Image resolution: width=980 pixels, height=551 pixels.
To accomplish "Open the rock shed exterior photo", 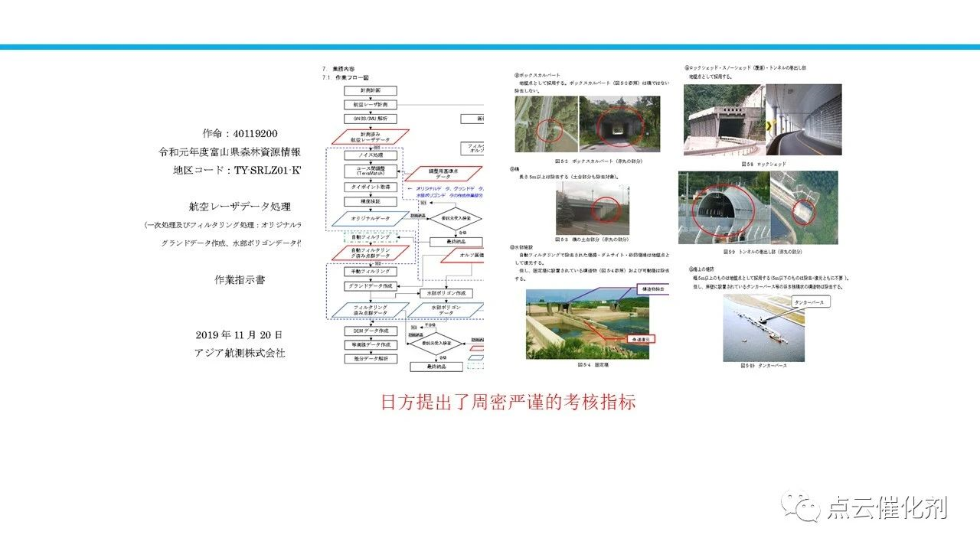I will (723, 120).
